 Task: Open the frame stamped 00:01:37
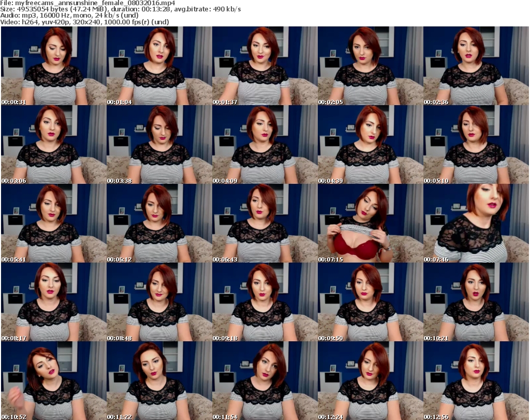pyautogui.click(x=264, y=66)
